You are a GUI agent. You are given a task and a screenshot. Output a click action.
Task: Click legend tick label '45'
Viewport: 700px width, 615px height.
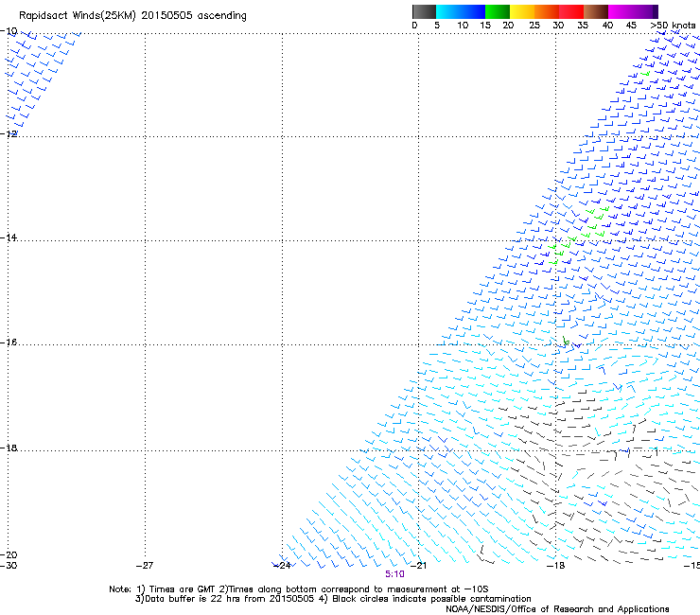point(631,26)
